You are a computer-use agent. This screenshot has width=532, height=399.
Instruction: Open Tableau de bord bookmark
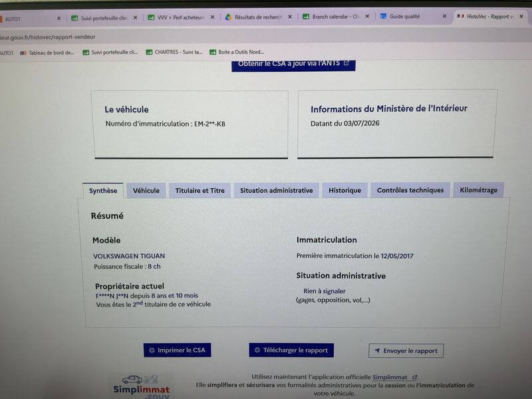point(47,53)
